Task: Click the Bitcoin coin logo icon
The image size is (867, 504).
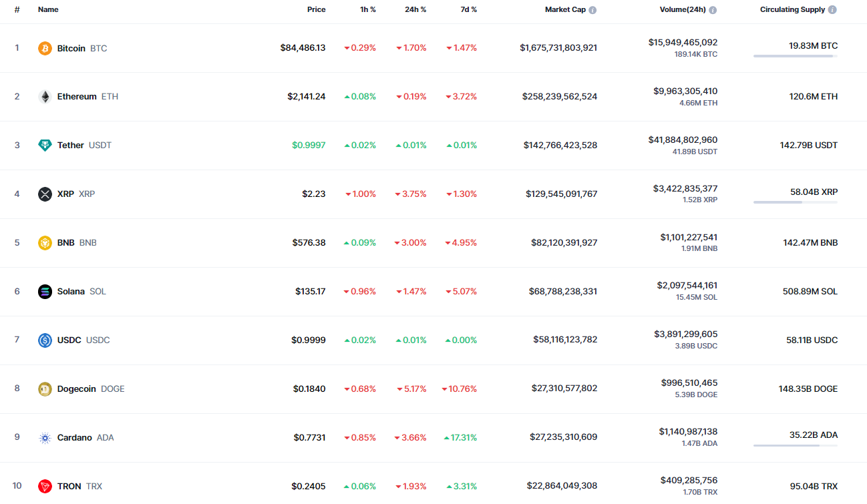Action: (x=45, y=48)
